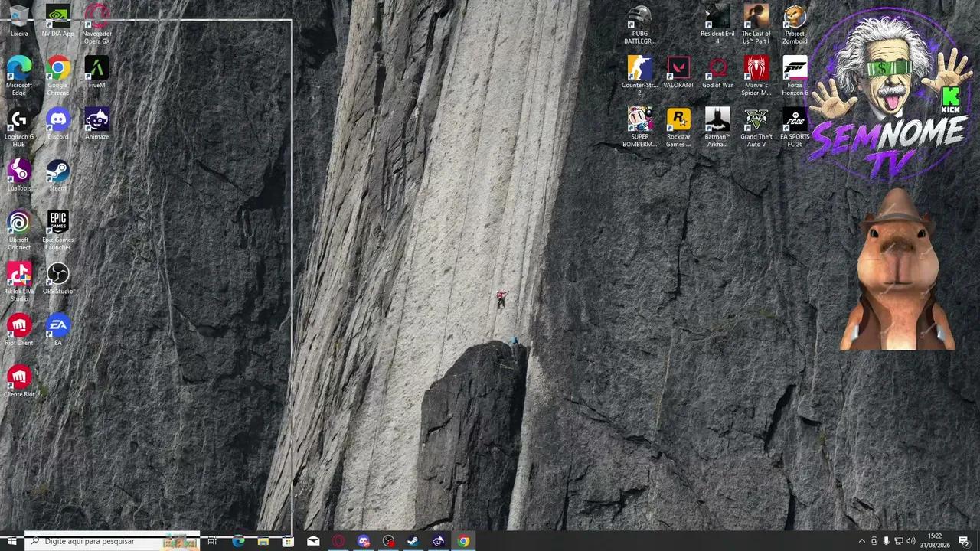
Task: Select the EA SPORTS FC 26 shortcut
Action: tap(795, 127)
